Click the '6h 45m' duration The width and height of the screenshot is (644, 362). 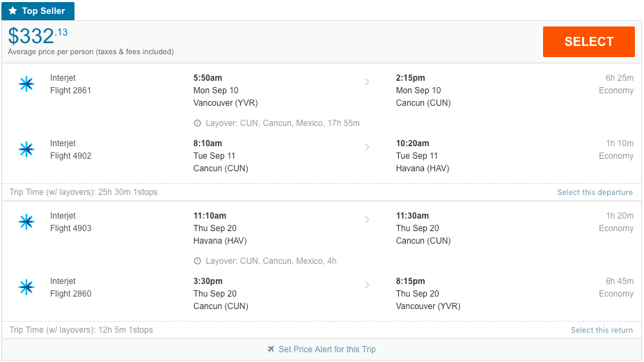coord(620,281)
